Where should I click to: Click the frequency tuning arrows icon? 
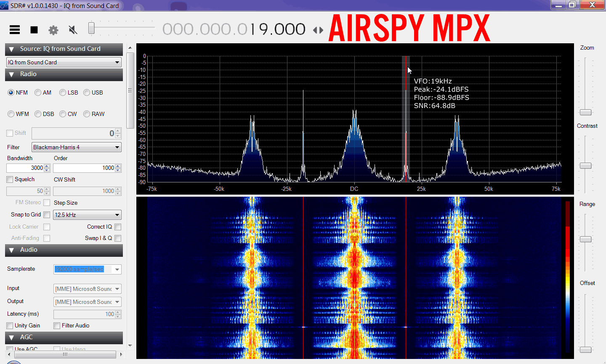pos(318,30)
